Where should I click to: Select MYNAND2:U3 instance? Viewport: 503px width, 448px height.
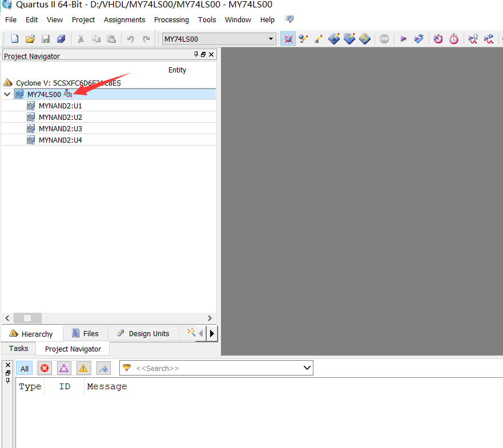[x=61, y=128]
